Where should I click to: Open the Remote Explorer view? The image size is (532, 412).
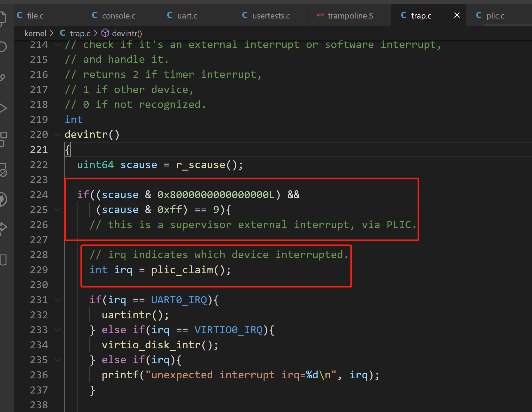click(x=3, y=170)
